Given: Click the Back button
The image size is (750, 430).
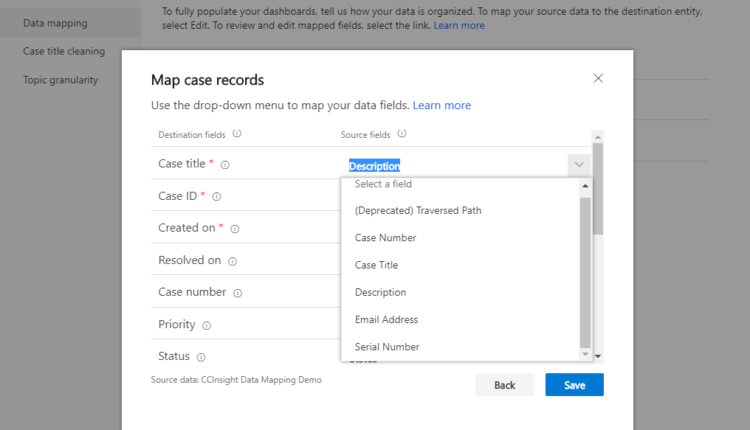Looking at the screenshot, I should [x=504, y=385].
